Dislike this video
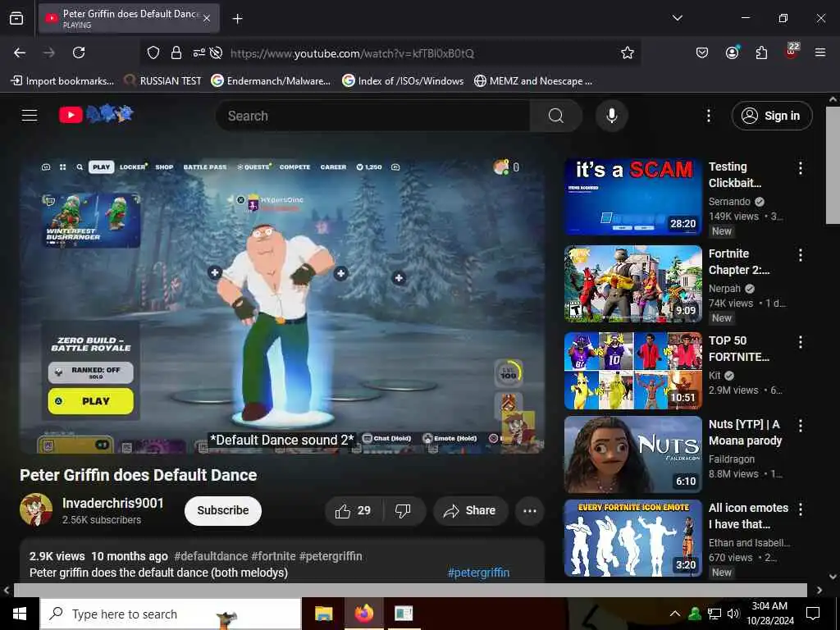 (403, 511)
